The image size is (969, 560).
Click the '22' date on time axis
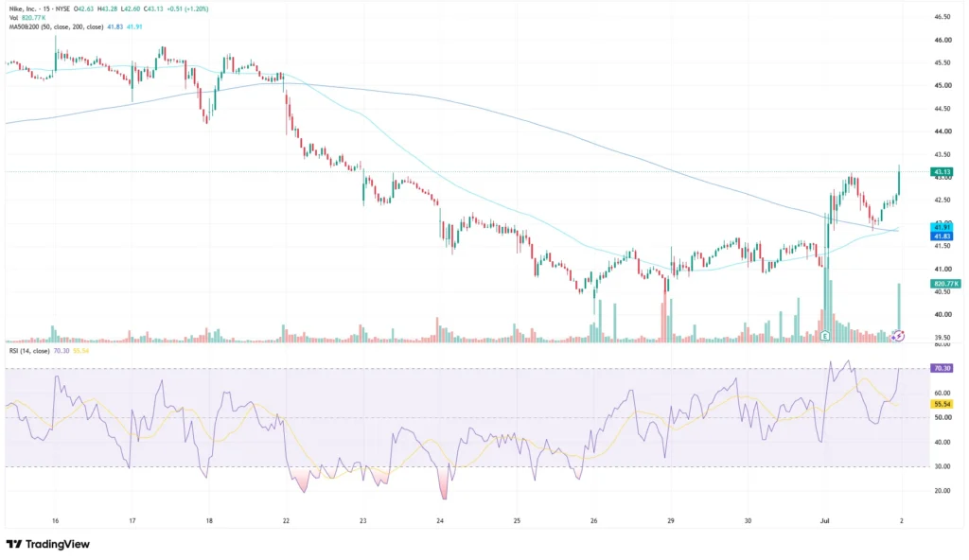click(x=286, y=521)
